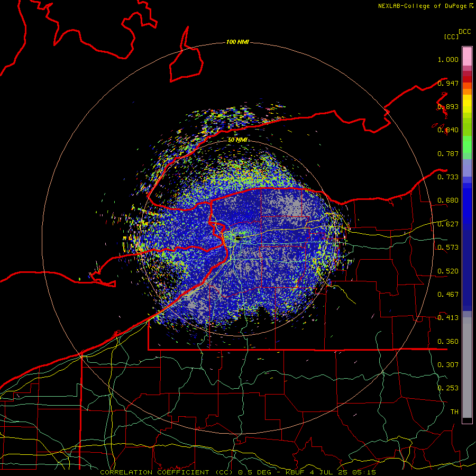
Task: Select the 0.573 scale value
Action: coord(448,248)
